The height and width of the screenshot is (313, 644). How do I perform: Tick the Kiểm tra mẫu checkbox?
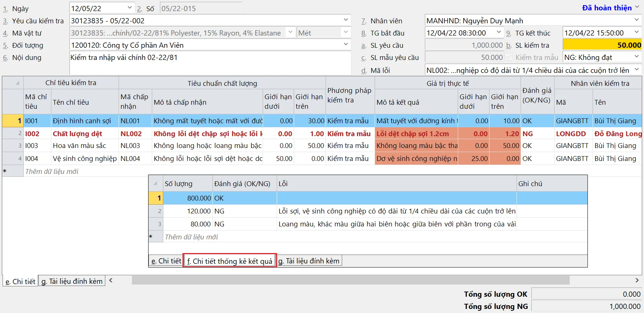click(510, 57)
